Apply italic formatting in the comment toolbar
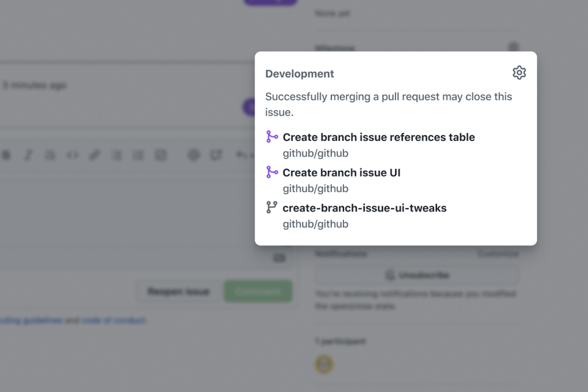Image resolution: width=588 pixels, height=392 pixels. pyautogui.click(x=29, y=155)
